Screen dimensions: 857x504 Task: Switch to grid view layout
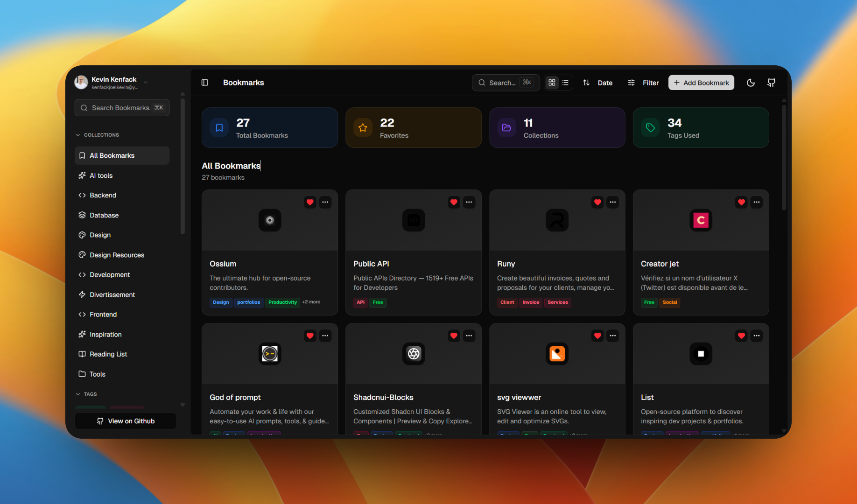(552, 83)
